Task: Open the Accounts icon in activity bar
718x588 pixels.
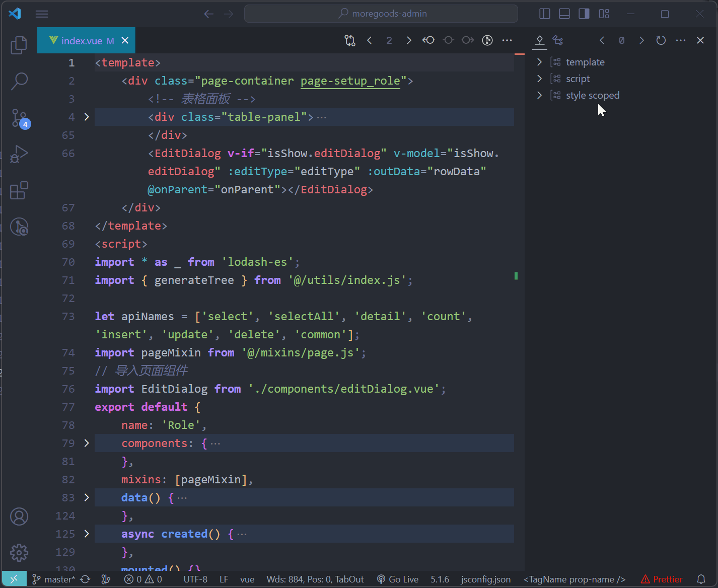Action: 19,516
